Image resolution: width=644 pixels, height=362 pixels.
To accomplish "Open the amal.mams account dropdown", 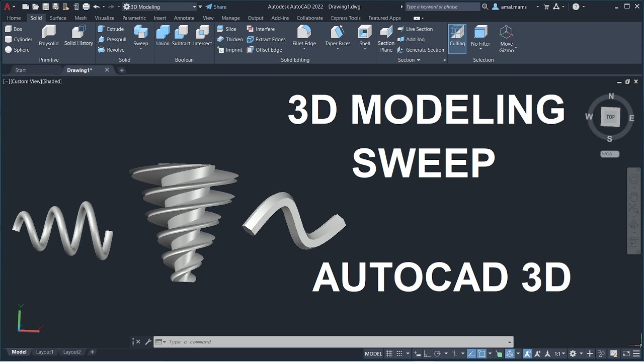I will pyautogui.click(x=537, y=7).
